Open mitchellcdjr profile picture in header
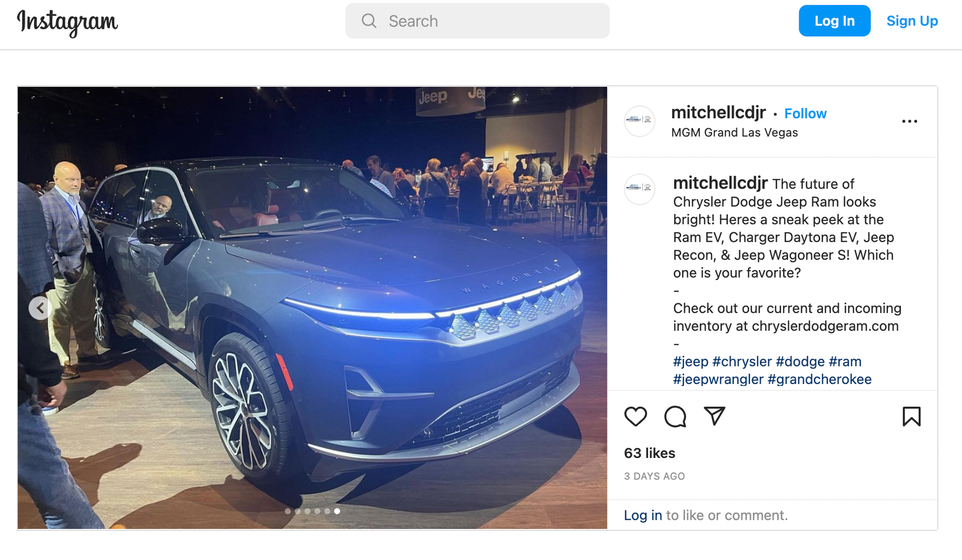The image size is (962, 560). tap(639, 121)
